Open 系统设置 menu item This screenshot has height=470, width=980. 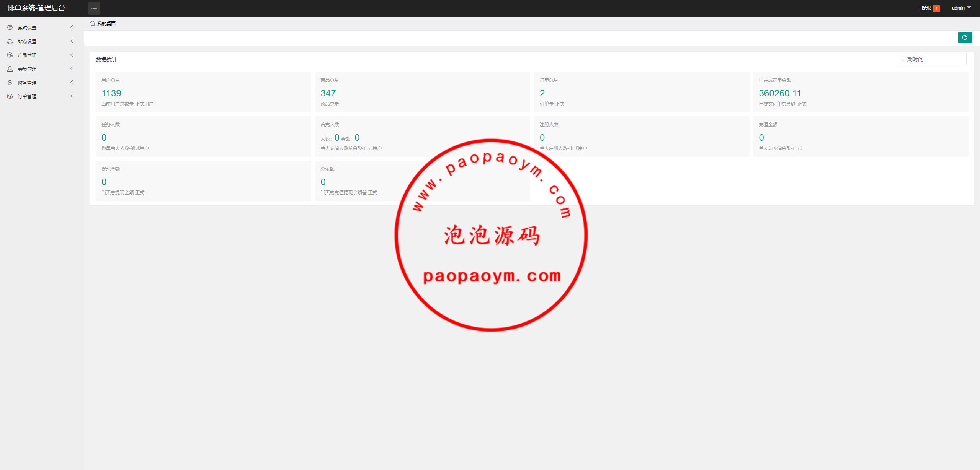pos(42,28)
